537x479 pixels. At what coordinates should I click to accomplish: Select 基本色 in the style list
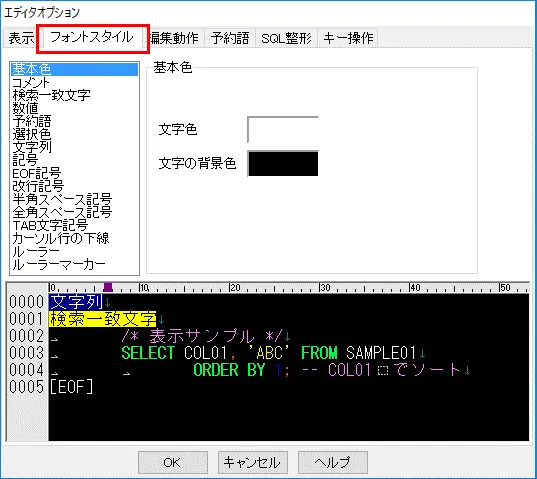pos(75,69)
